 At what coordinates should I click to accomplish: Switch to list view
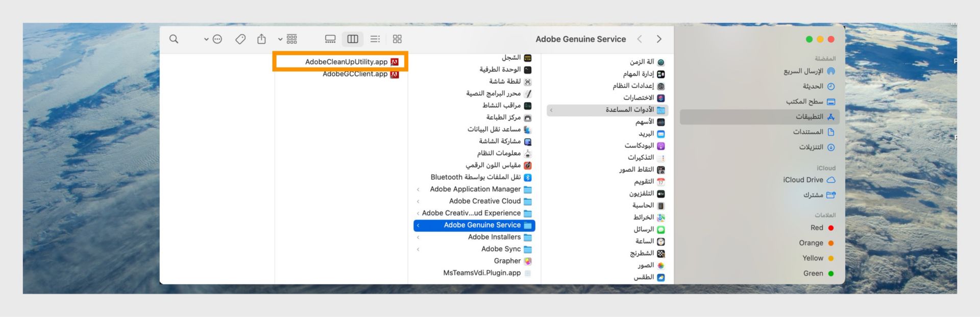pyautogui.click(x=375, y=39)
